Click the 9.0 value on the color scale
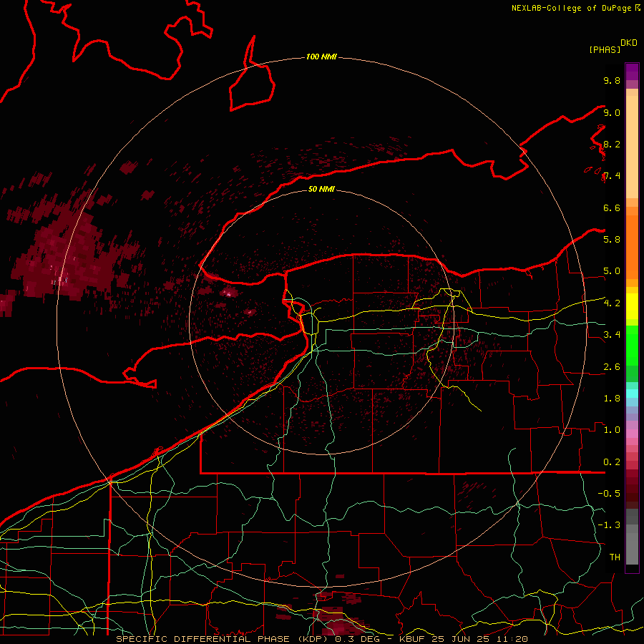The height and width of the screenshot is (644, 644). pos(612,112)
